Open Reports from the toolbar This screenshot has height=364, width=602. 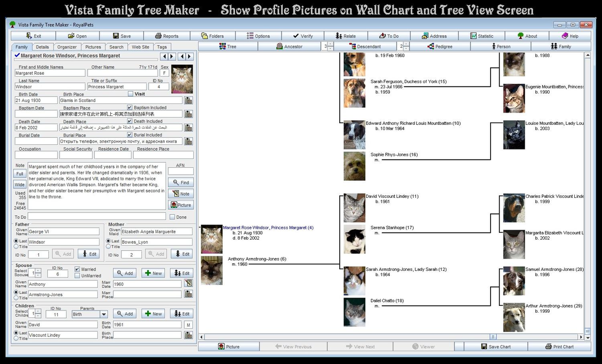pos(167,36)
